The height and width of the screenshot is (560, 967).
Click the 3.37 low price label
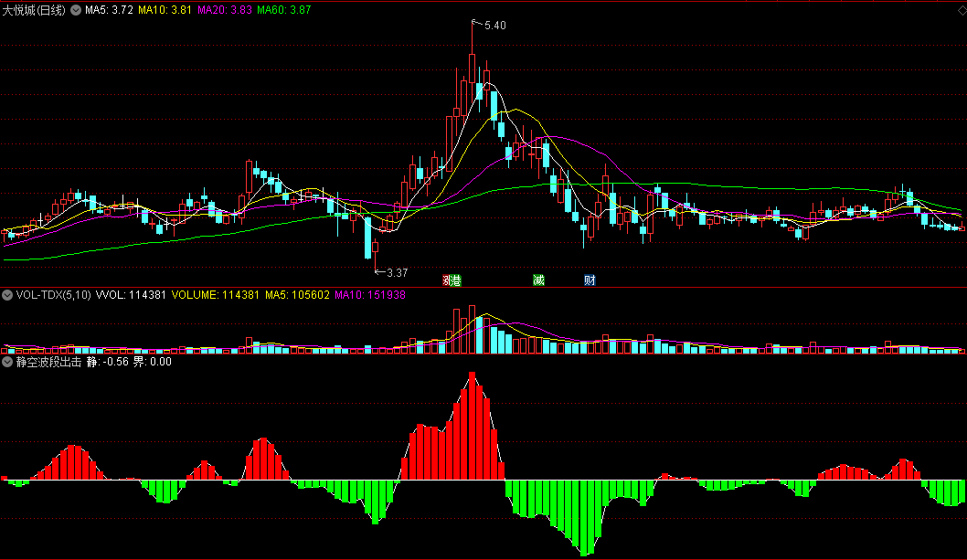[398, 272]
